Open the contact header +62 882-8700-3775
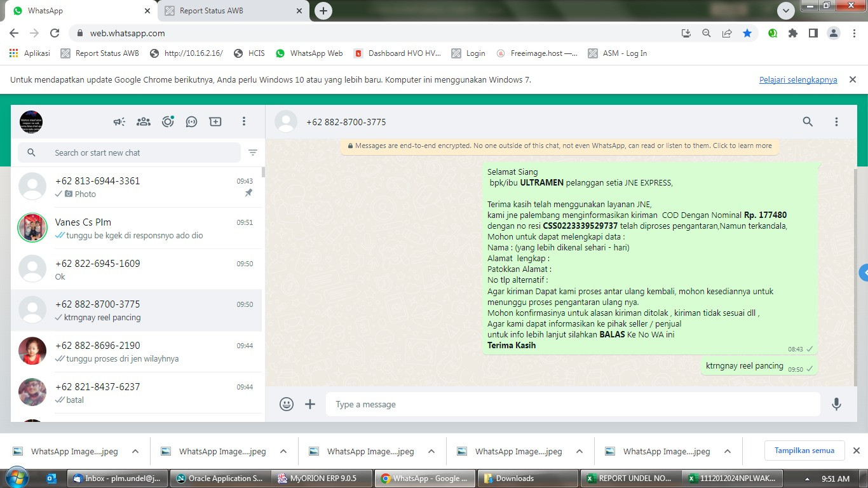Image resolution: width=868 pixels, height=488 pixels. [346, 122]
